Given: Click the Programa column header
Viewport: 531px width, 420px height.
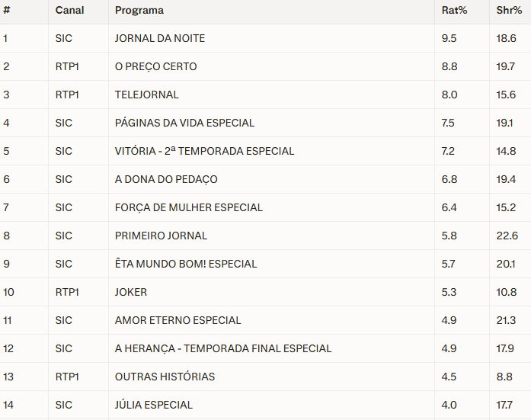Looking at the screenshot, I should [x=139, y=11].
